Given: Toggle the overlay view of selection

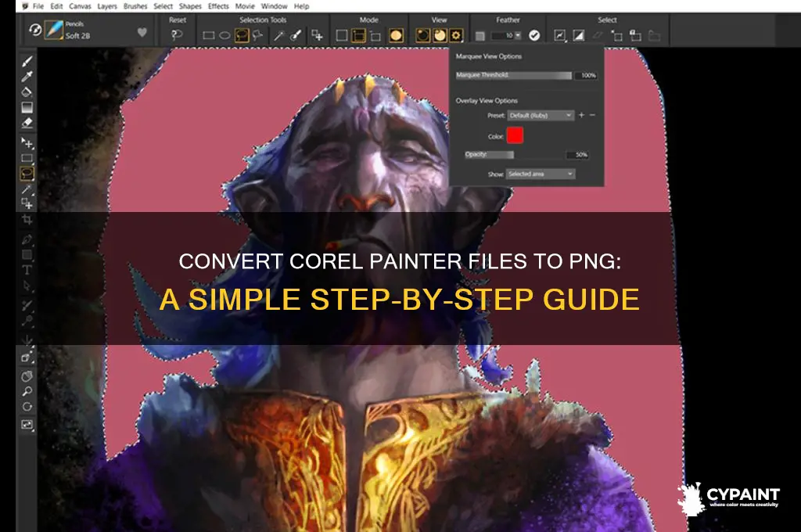Looking at the screenshot, I should click(440, 35).
